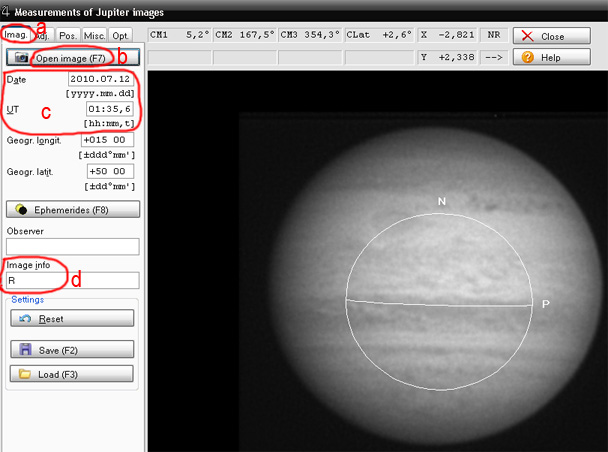Load settings using the folder button

click(x=72, y=374)
